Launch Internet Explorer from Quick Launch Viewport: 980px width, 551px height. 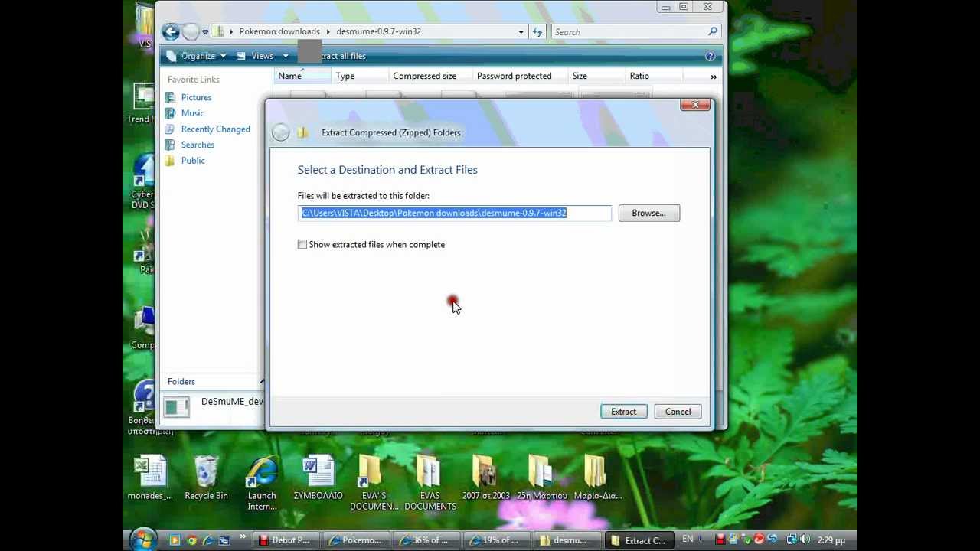pyautogui.click(x=207, y=540)
